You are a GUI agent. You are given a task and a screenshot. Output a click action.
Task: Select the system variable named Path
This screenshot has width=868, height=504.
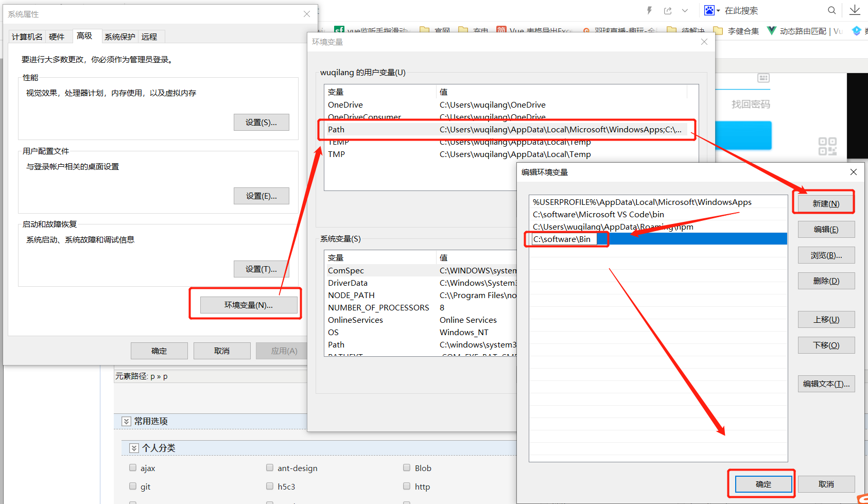point(421,344)
